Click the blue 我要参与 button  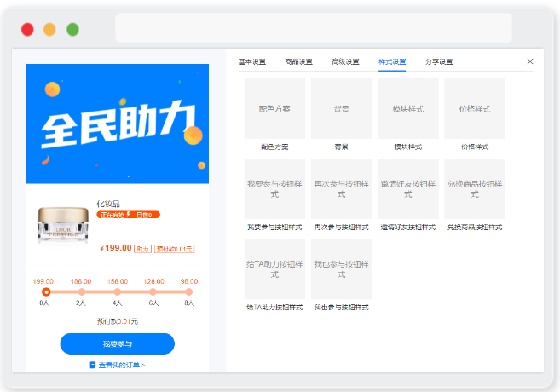click(x=117, y=343)
